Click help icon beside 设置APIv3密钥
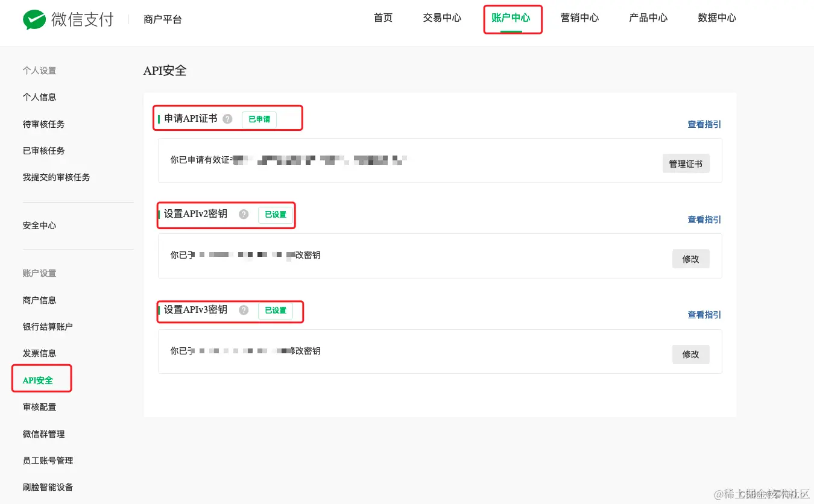Screen dimensions: 814x504 244,310
